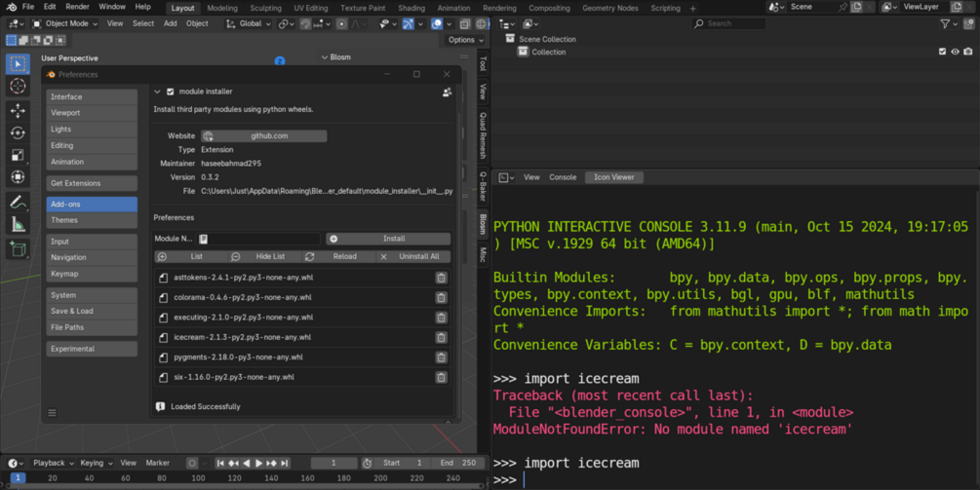Open the Global orientation dropdown
The image size is (980, 490).
pos(249,23)
